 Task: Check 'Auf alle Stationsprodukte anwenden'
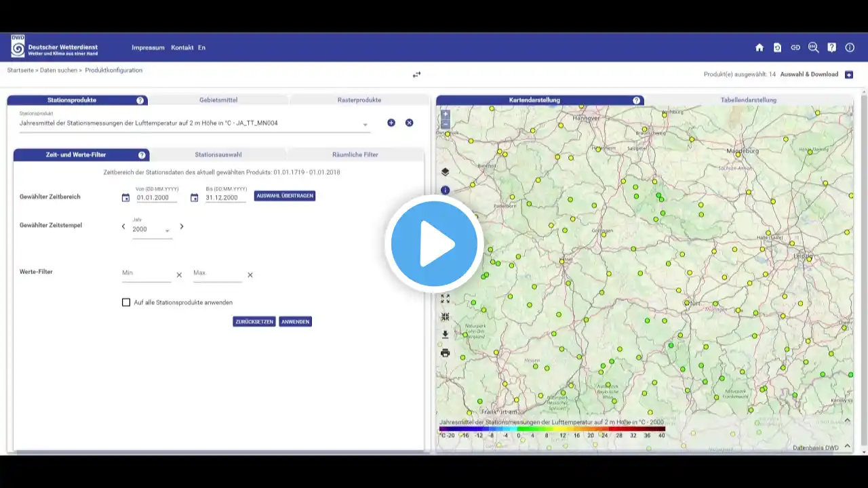[126, 302]
